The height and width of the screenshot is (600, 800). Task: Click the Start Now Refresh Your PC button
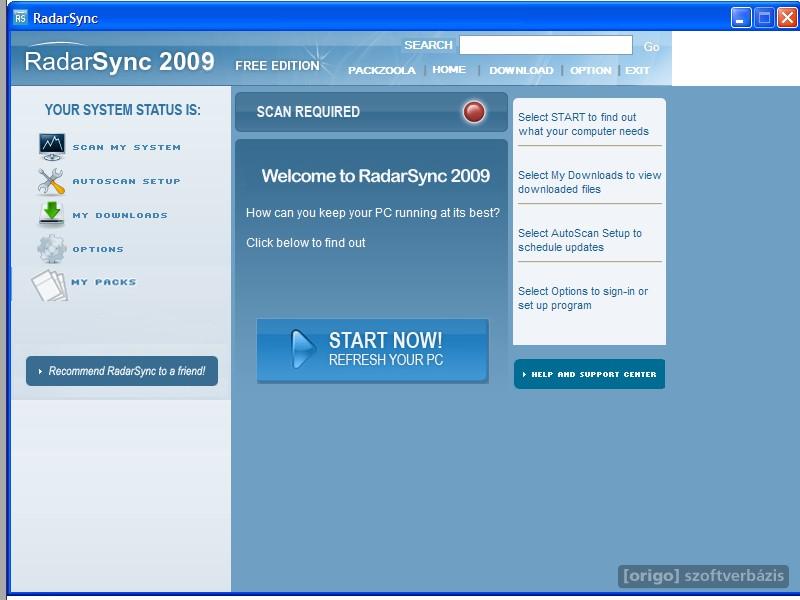(372, 351)
